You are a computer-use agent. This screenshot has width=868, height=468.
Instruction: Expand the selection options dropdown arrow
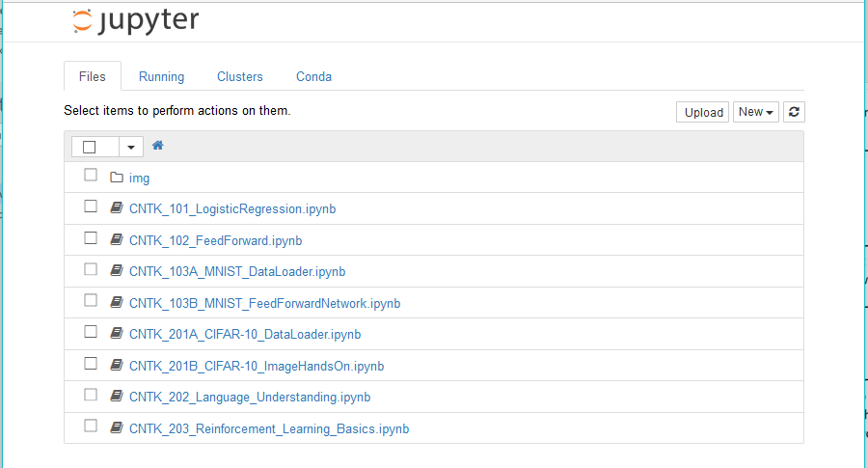point(131,147)
